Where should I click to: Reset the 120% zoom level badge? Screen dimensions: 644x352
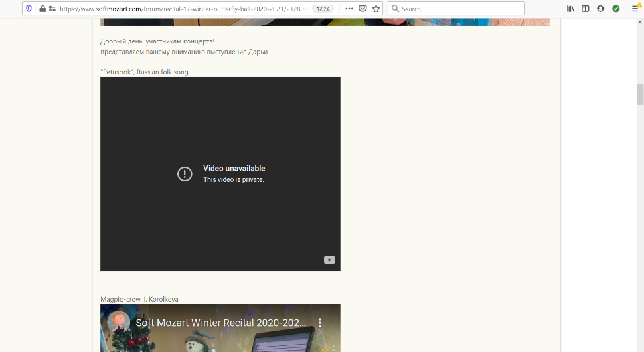pos(323,9)
